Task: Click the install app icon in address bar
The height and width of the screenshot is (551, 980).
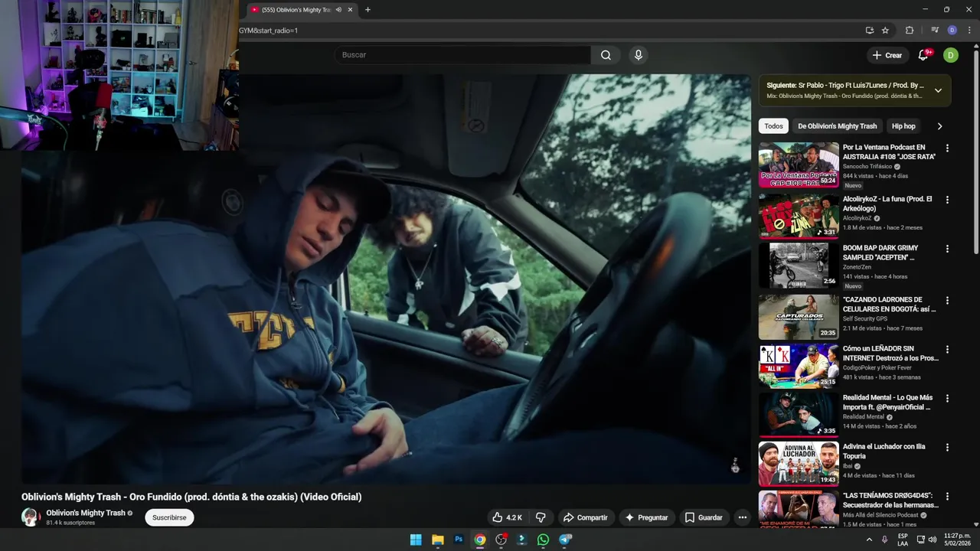Action: tap(869, 31)
